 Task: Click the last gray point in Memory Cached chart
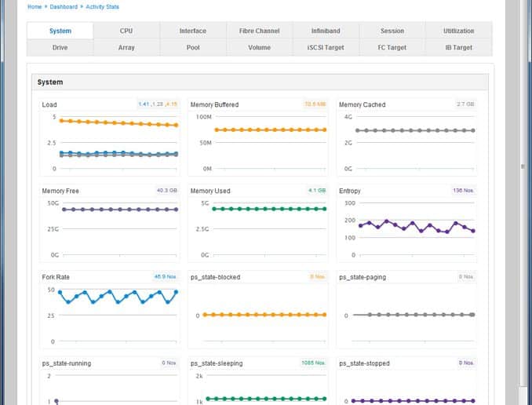473,130
